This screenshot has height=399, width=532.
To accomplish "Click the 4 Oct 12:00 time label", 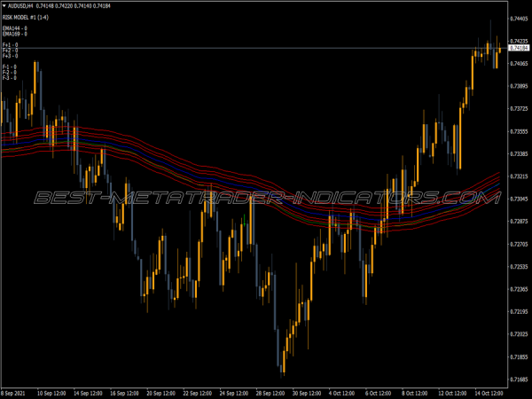I will pos(348,393).
